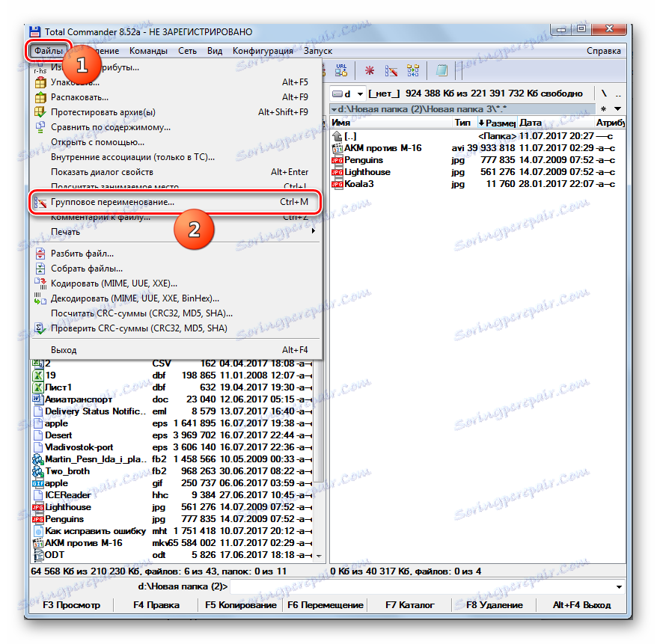Click the icon beside Разбить файл

pyautogui.click(x=40, y=254)
